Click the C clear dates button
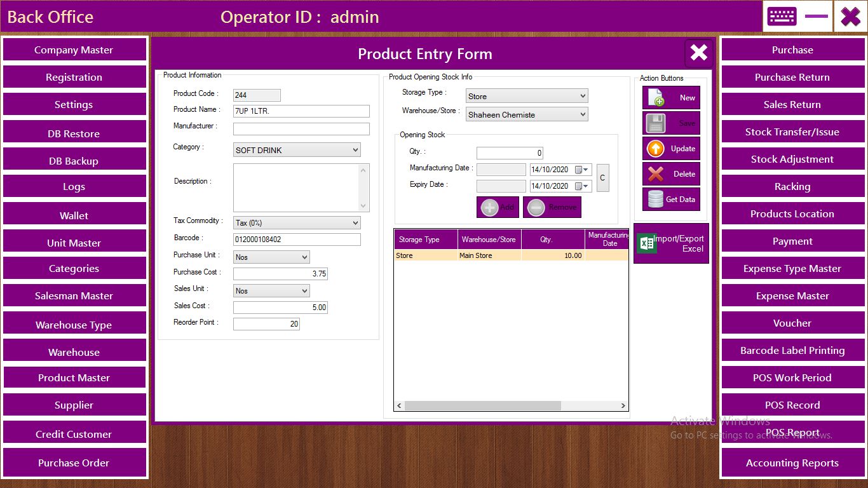Screen dimensions: 868x488 point(602,178)
